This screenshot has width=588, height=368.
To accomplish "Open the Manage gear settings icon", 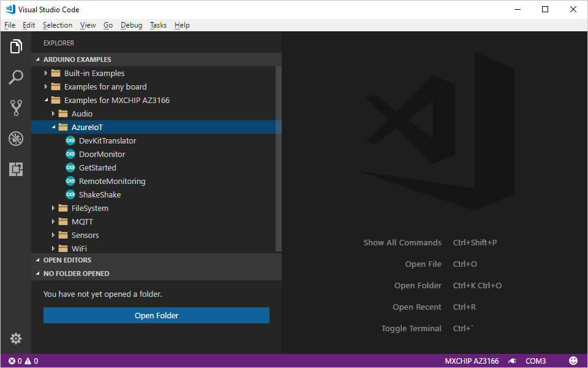I will pos(16,339).
